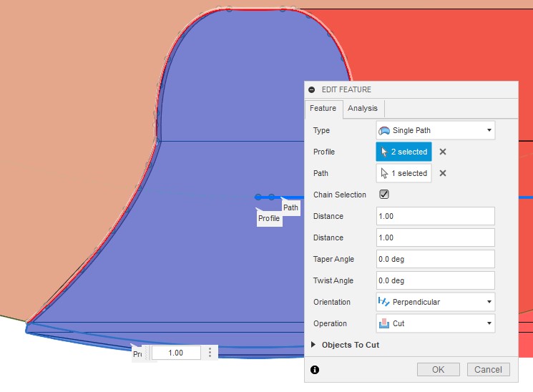This screenshot has width=533, height=392.
Task: Open the Type dropdown
Action: (x=435, y=130)
